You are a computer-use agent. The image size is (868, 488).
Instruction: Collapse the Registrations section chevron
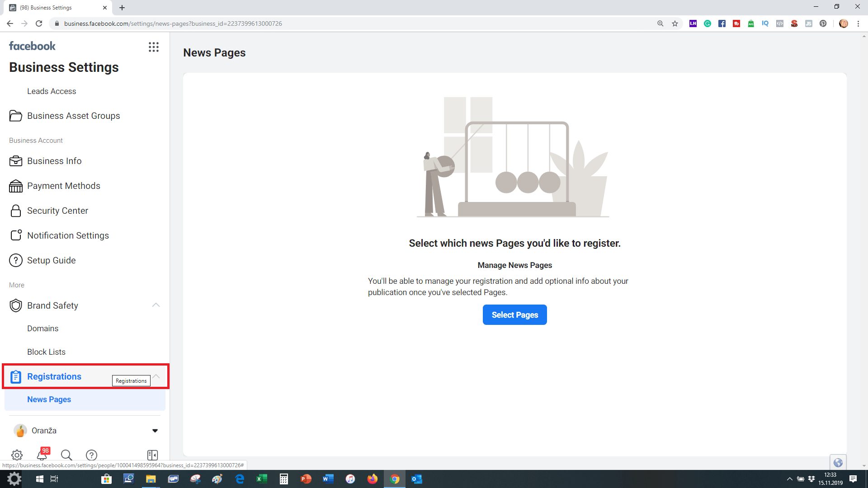pos(156,376)
